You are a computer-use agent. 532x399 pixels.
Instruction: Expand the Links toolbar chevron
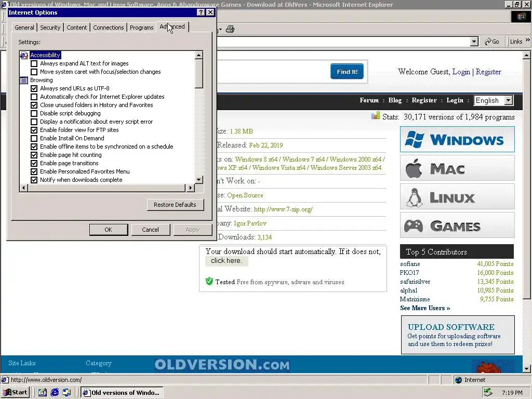tap(528, 39)
